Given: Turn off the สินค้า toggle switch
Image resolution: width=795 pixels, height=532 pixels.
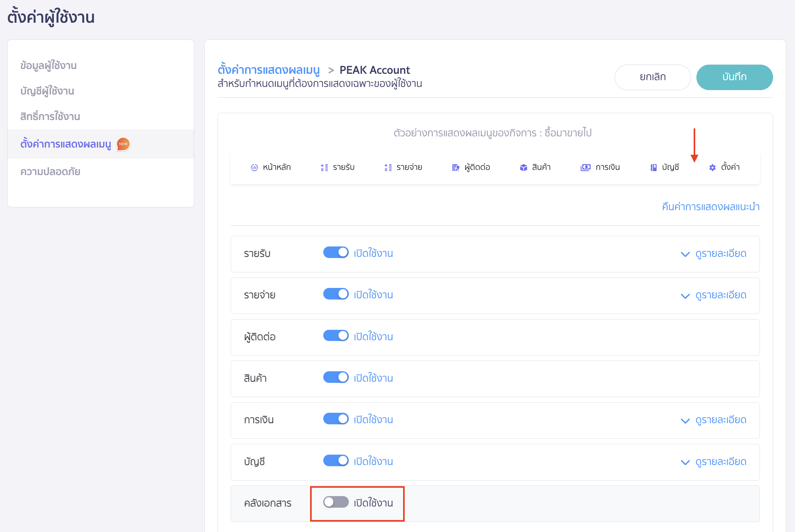Looking at the screenshot, I should [336, 377].
